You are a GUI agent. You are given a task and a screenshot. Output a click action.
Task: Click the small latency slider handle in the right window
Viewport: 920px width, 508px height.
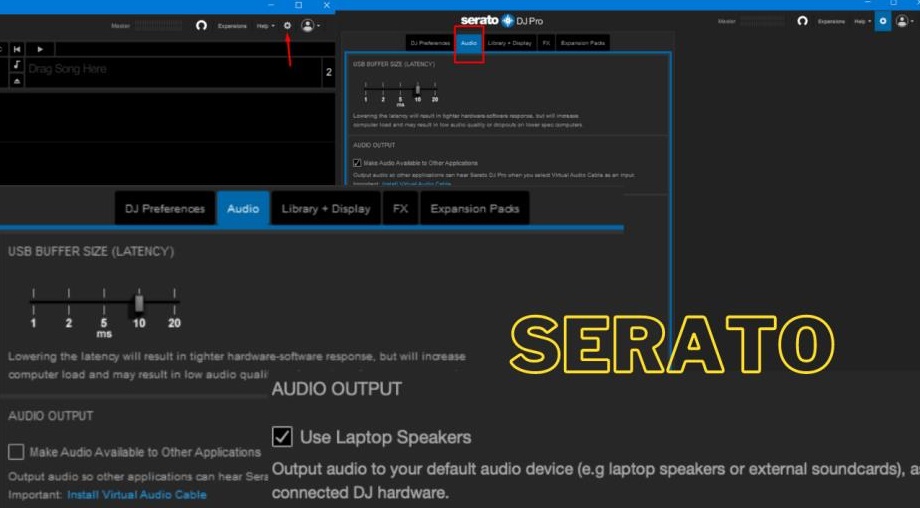[x=418, y=89]
